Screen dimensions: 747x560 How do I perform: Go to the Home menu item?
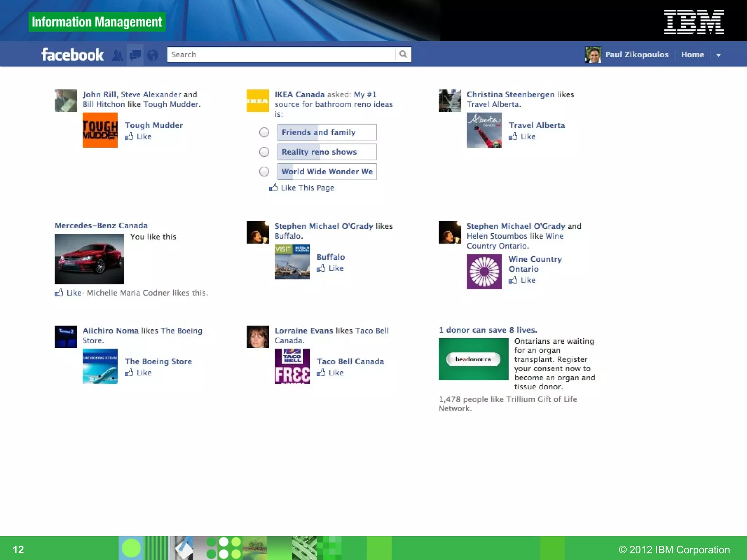692,55
